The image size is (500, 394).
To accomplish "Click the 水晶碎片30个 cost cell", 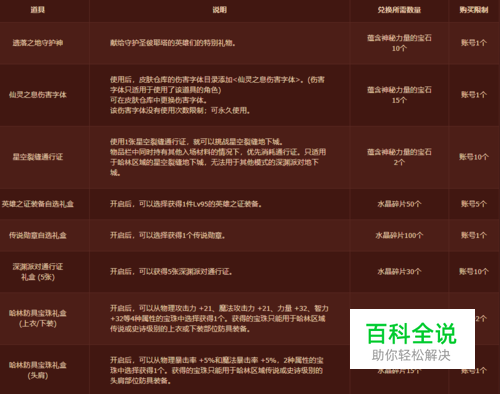I will click(399, 272).
